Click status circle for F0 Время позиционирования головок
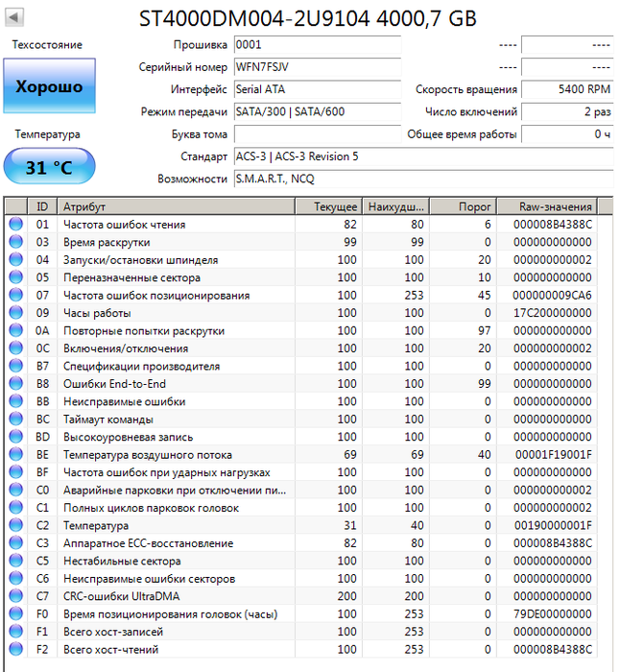 (16, 613)
